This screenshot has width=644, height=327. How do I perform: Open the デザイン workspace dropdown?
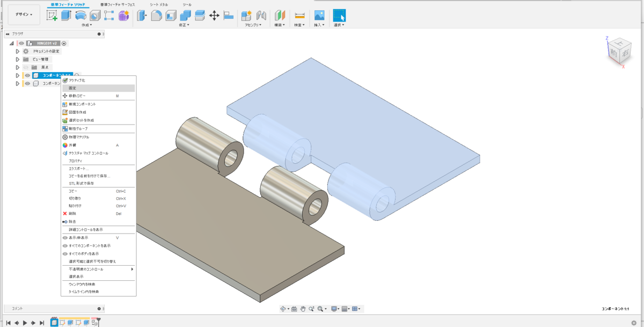pos(24,14)
